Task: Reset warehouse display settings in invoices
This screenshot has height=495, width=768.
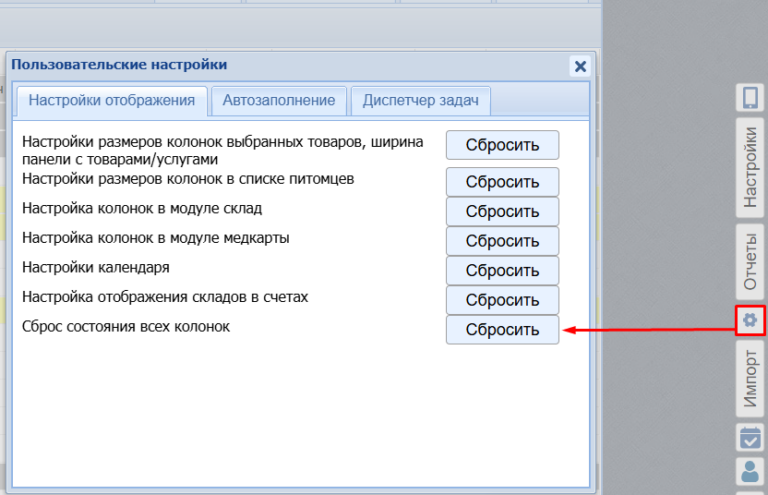Action: 502,300
